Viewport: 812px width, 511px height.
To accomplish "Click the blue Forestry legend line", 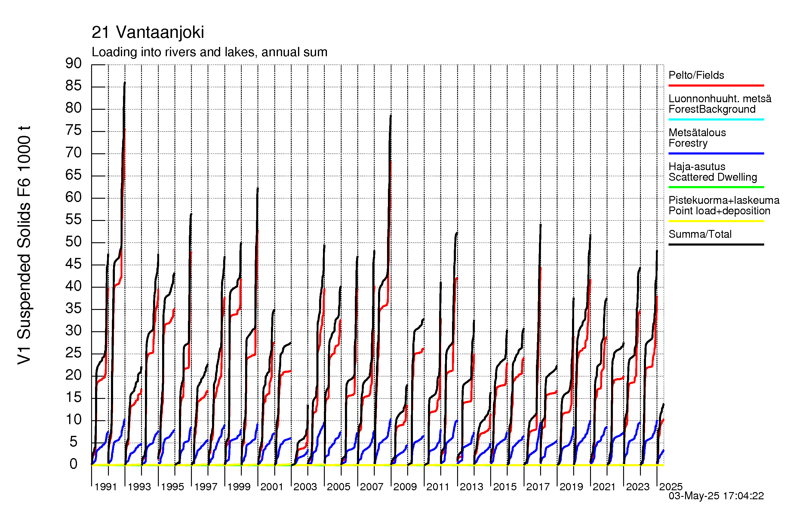I will 716,153.
